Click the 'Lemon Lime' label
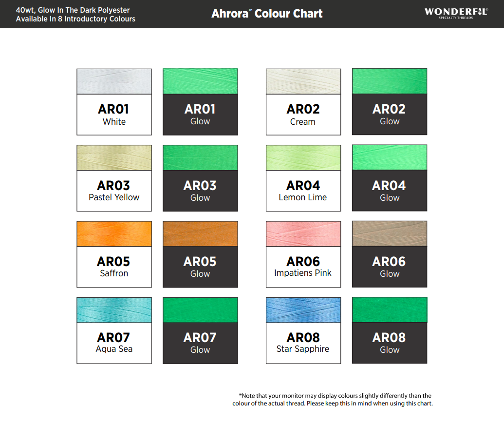This screenshot has width=504, height=423. [303, 197]
